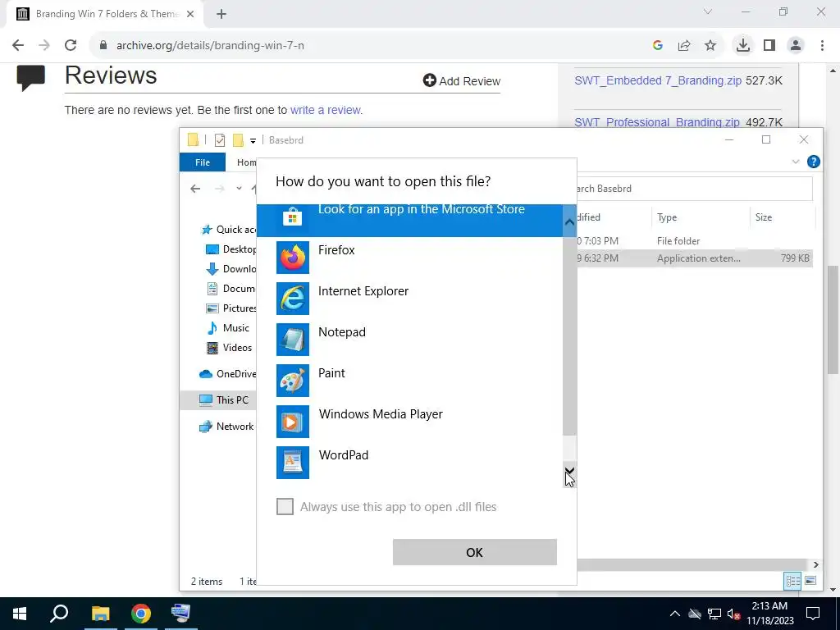Pick WordPad from the app list

410,463
